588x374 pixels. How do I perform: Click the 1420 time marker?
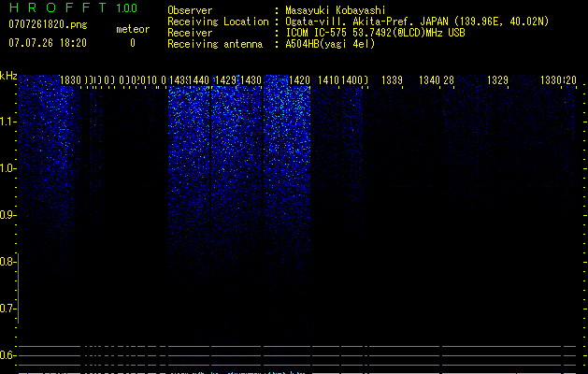300,80
